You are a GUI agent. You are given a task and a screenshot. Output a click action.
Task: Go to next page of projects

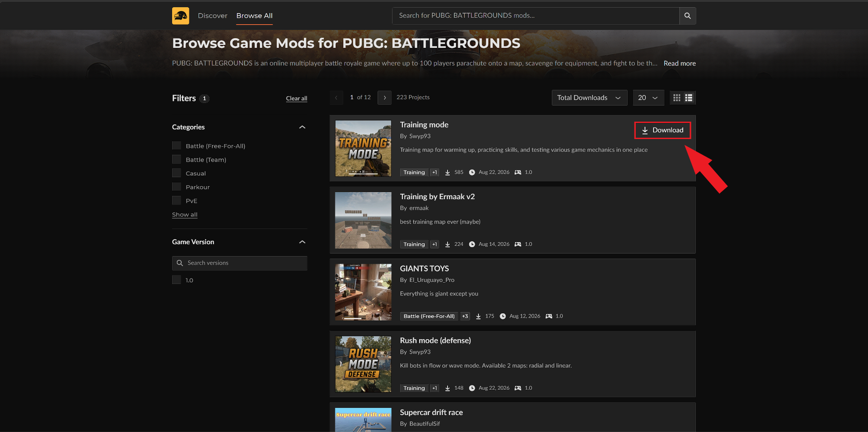tap(385, 98)
